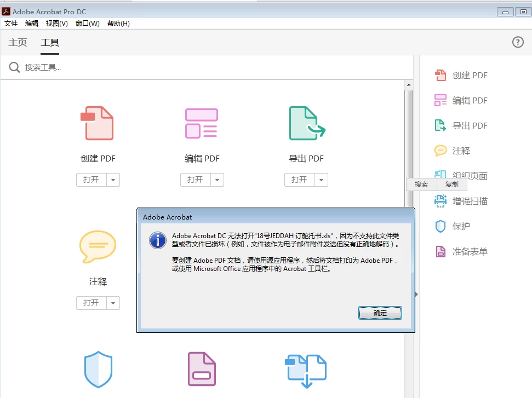Select 保护 shield icon in right sidebar
This screenshot has height=398, width=532.
click(441, 226)
